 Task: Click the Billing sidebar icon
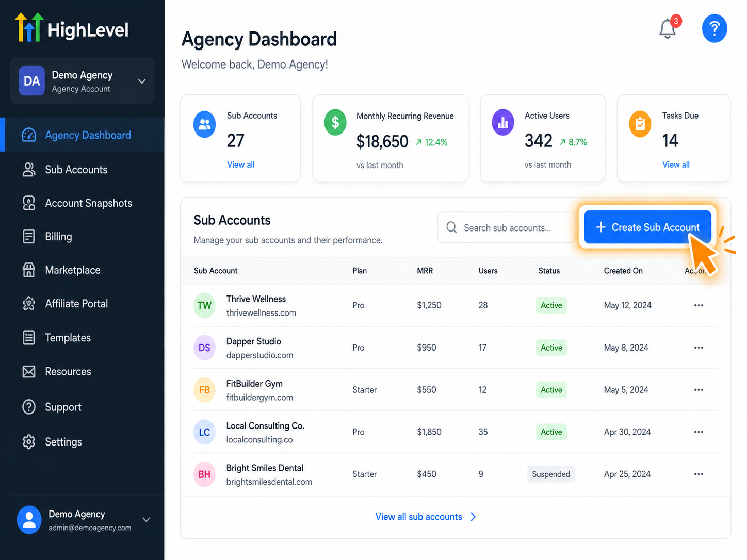click(x=29, y=237)
